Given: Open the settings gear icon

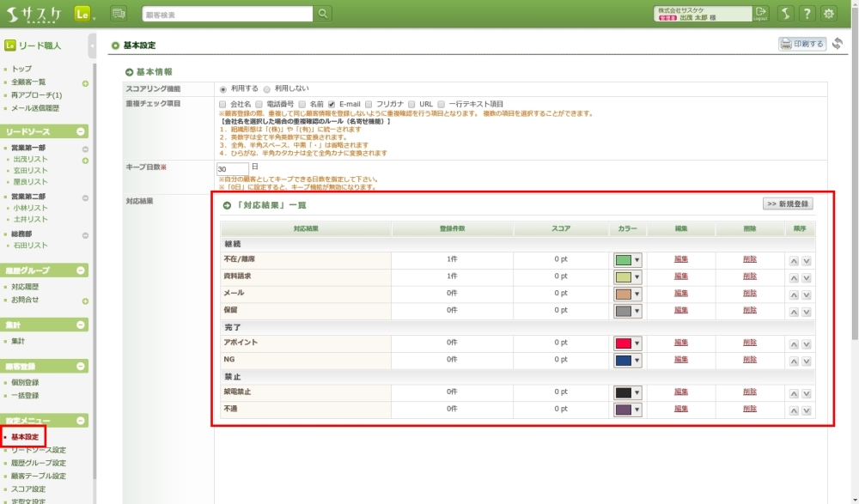Looking at the screenshot, I should point(828,14).
